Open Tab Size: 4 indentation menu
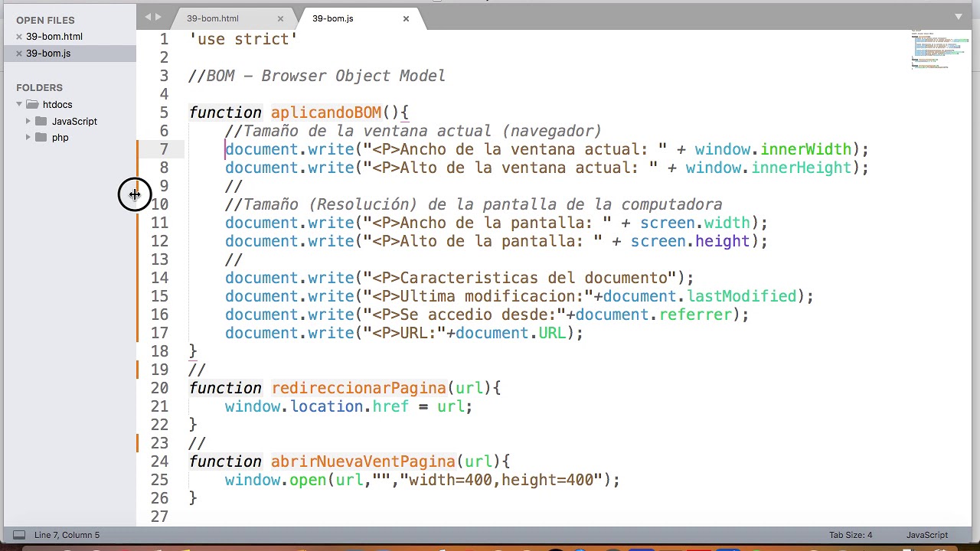Image resolution: width=980 pixels, height=551 pixels. click(851, 535)
